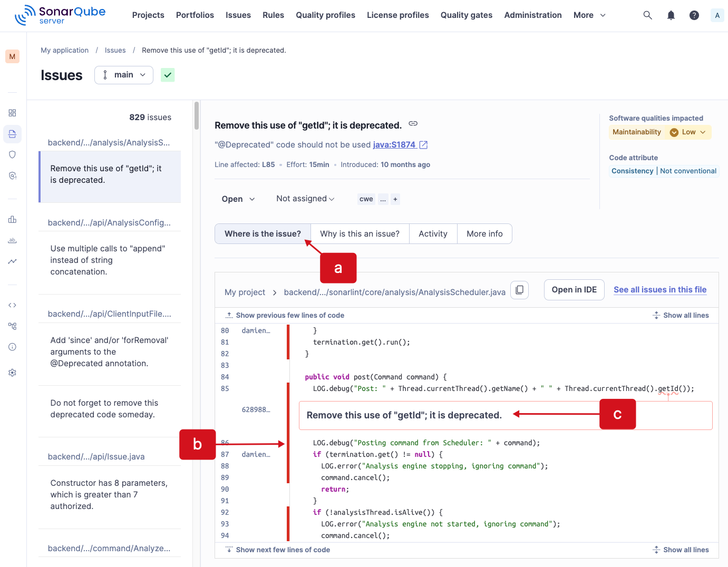Show more tags via the ellipsis button

click(383, 199)
